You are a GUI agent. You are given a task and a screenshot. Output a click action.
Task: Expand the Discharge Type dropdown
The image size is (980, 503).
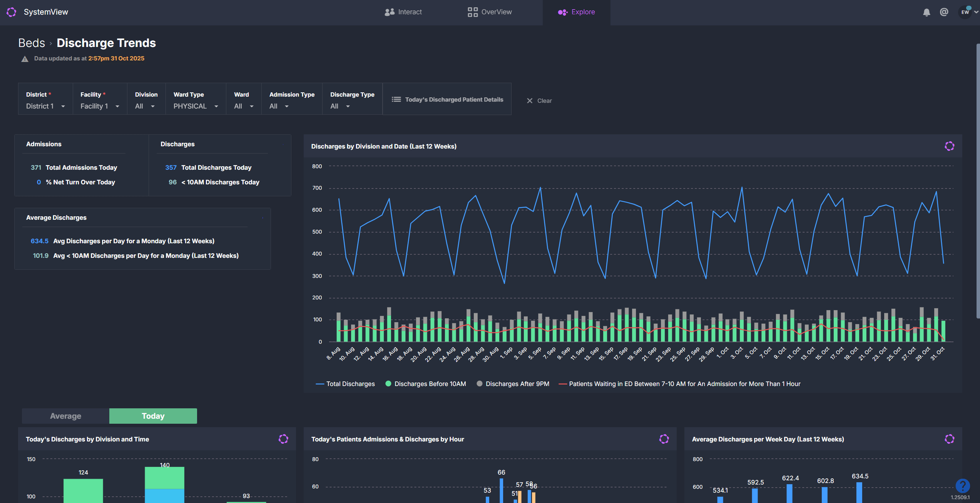[x=340, y=106]
